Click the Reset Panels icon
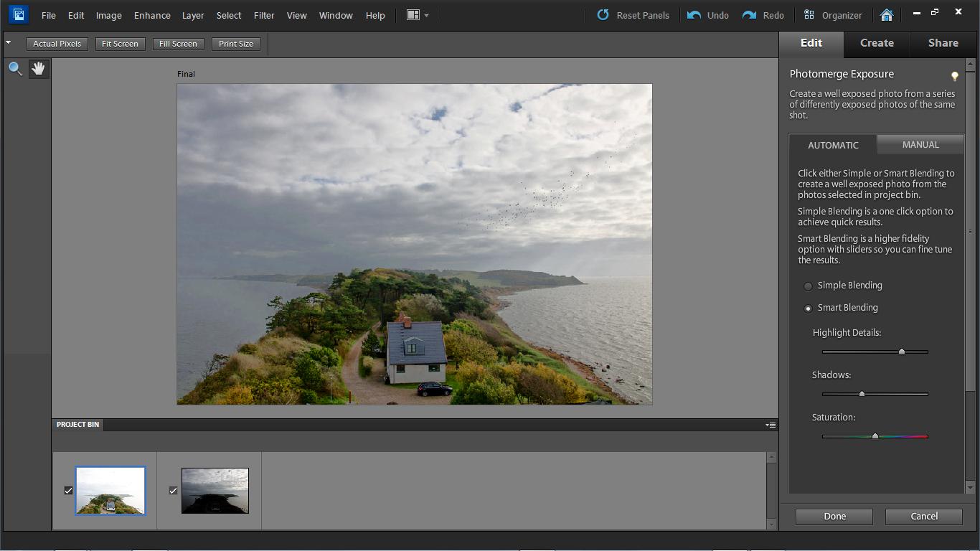This screenshot has height=551, width=980. (x=603, y=15)
